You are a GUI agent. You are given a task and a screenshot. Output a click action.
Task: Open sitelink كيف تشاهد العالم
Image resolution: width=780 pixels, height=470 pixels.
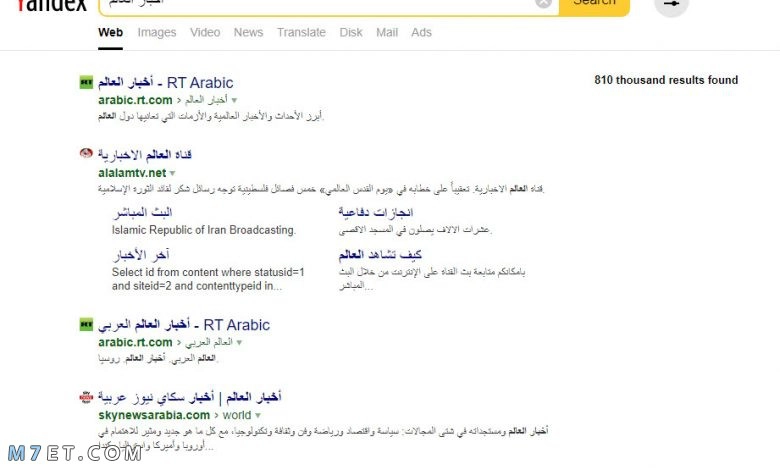pyautogui.click(x=380, y=255)
